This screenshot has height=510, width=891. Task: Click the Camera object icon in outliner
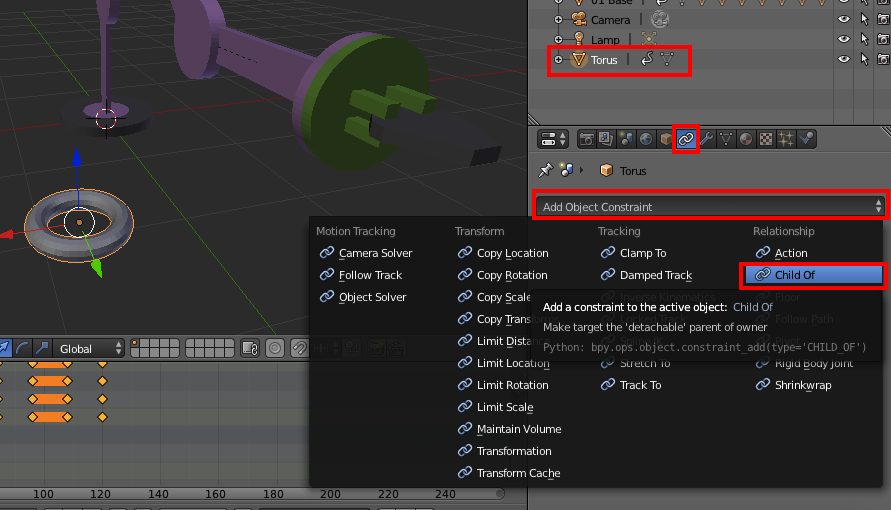tap(578, 20)
